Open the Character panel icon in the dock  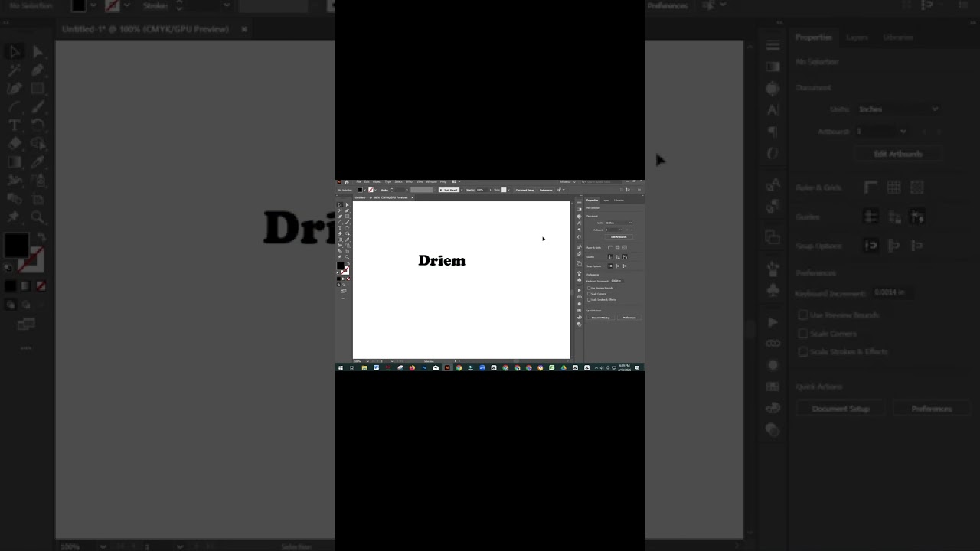(x=579, y=223)
